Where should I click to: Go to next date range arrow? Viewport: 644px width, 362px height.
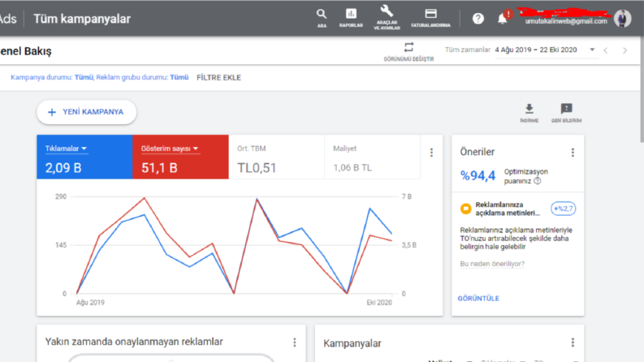coord(625,50)
